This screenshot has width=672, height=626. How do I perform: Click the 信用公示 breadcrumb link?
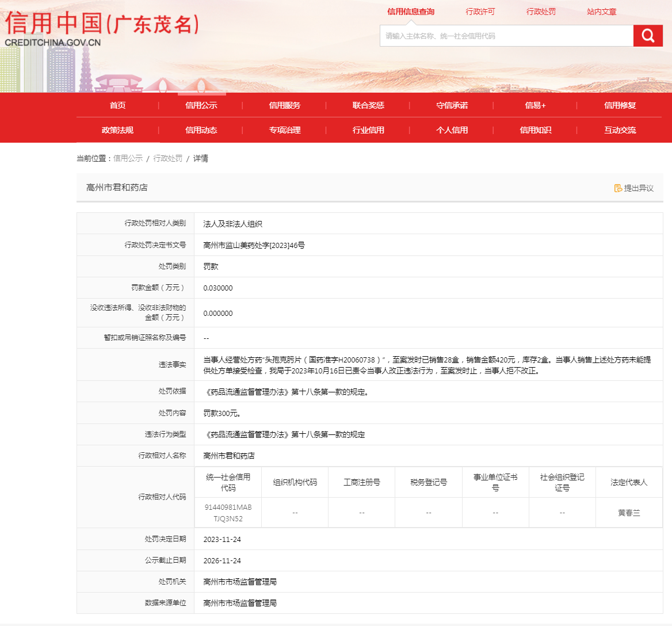128,158
